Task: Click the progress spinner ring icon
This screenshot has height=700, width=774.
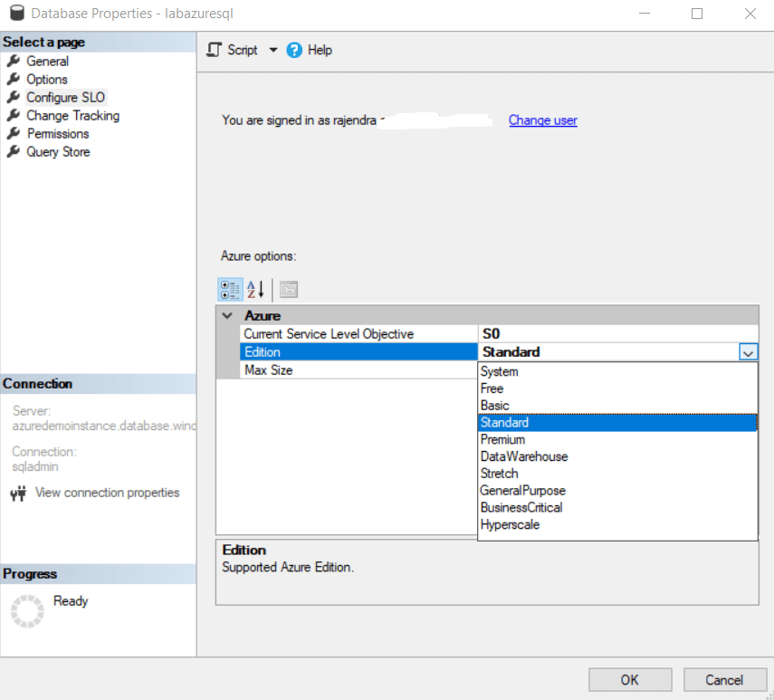Action: (28, 611)
